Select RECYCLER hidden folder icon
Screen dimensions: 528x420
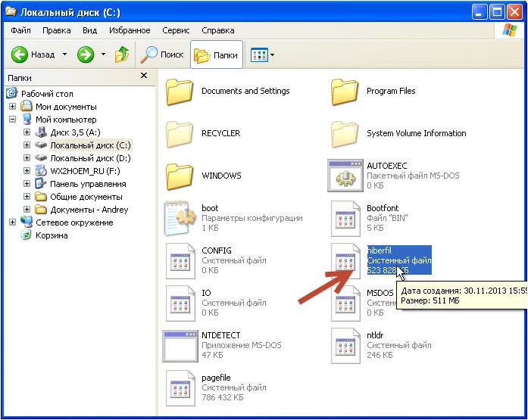179,134
